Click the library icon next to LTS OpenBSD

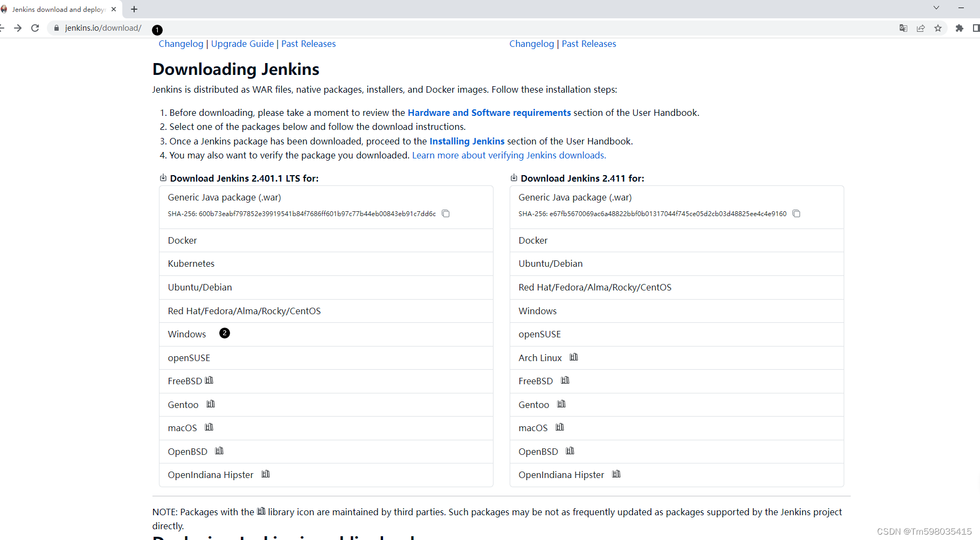tap(219, 451)
